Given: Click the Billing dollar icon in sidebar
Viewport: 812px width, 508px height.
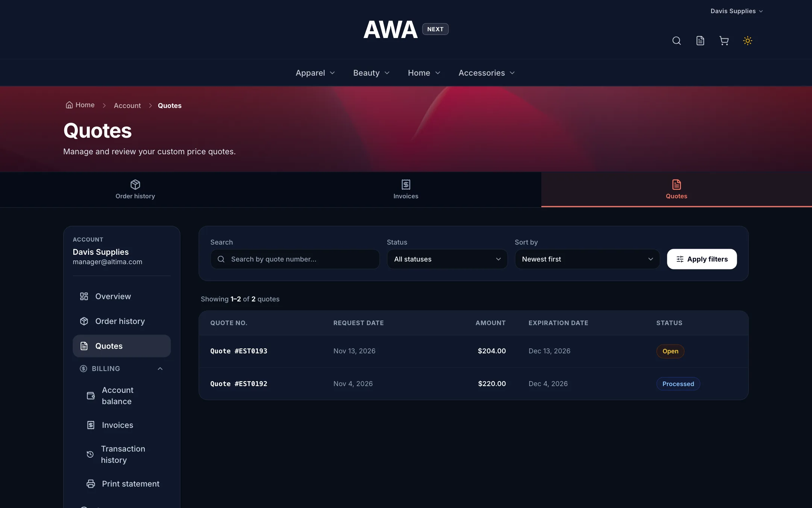Looking at the screenshot, I should [83, 369].
